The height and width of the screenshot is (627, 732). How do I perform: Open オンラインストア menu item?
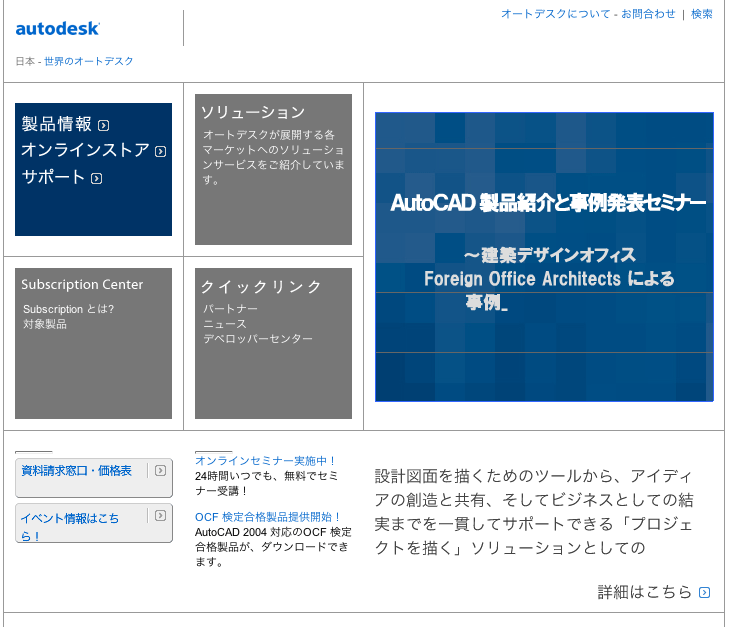[85, 150]
